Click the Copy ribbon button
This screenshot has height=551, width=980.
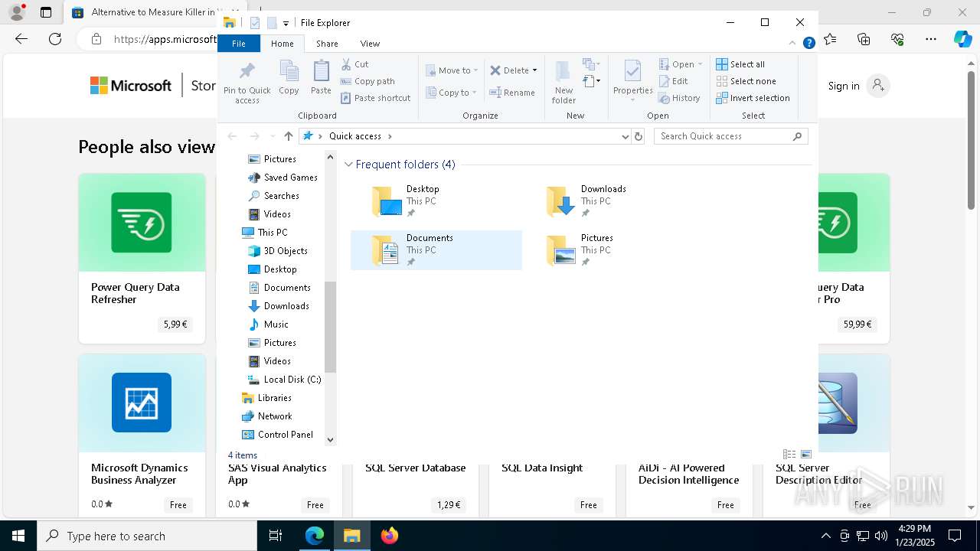coord(289,78)
